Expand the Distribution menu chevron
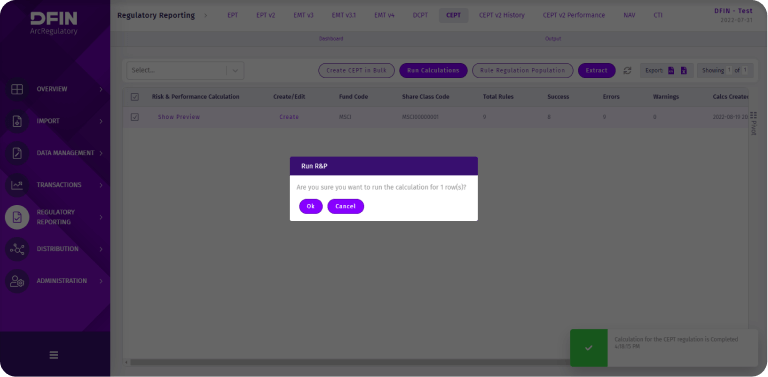Image resolution: width=768 pixels, height=377 pixels. point(101,249)
